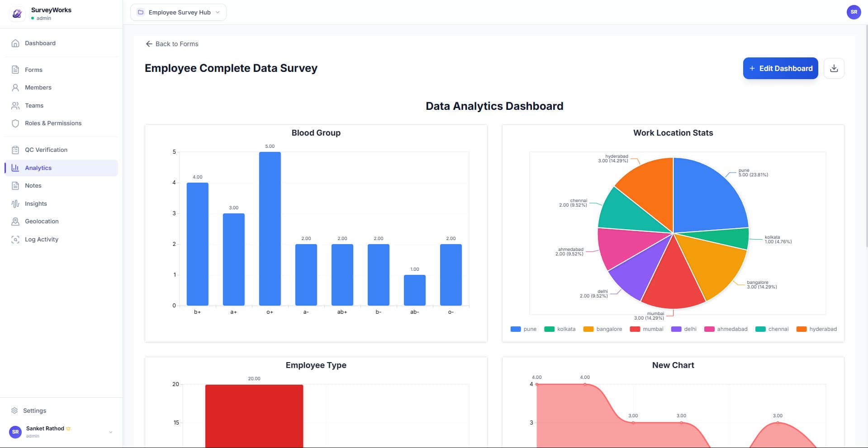Click the a+ bar in Blood Group chart
The image size is (868, 448).
[234, 259]
